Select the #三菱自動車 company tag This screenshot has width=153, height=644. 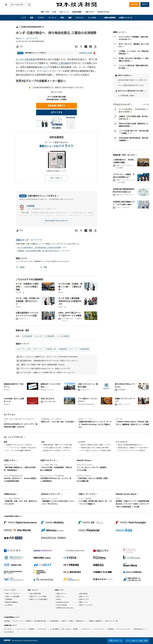50,336
